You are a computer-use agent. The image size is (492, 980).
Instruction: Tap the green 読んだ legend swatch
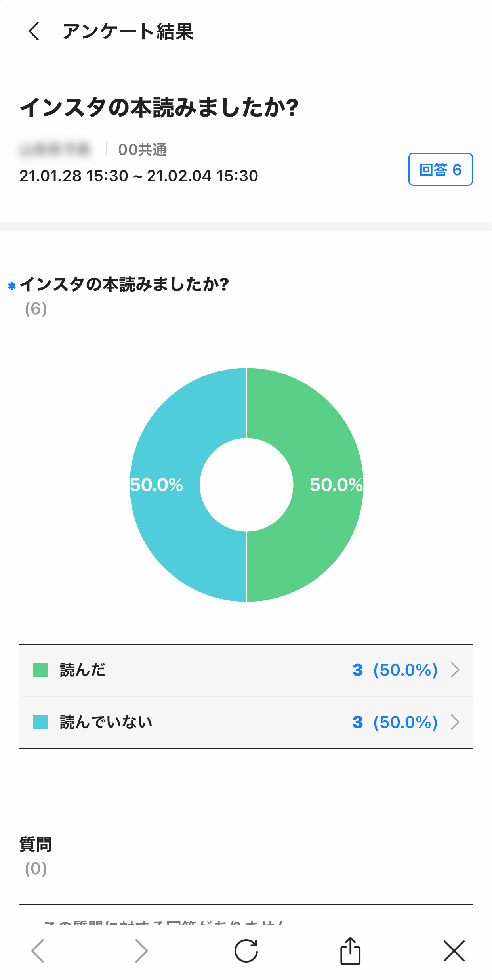pyautogui.click(x=40, y=670)
